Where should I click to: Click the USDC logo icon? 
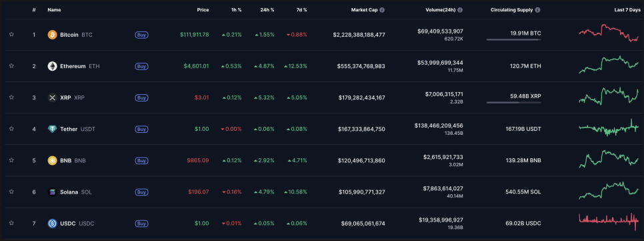click(x=52, y=224)
